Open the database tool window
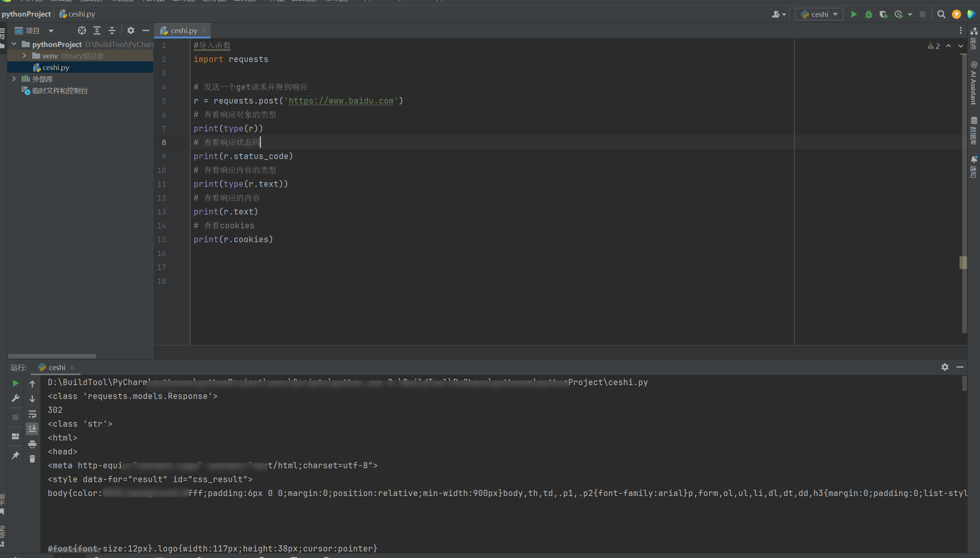The width and height of the screenshot is (980, 558). 974,131
